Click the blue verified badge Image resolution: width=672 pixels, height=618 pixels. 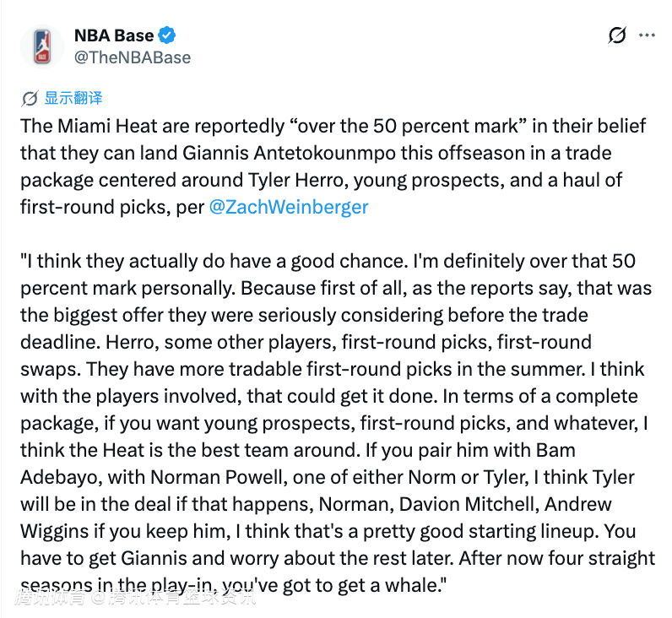(169, 35)
